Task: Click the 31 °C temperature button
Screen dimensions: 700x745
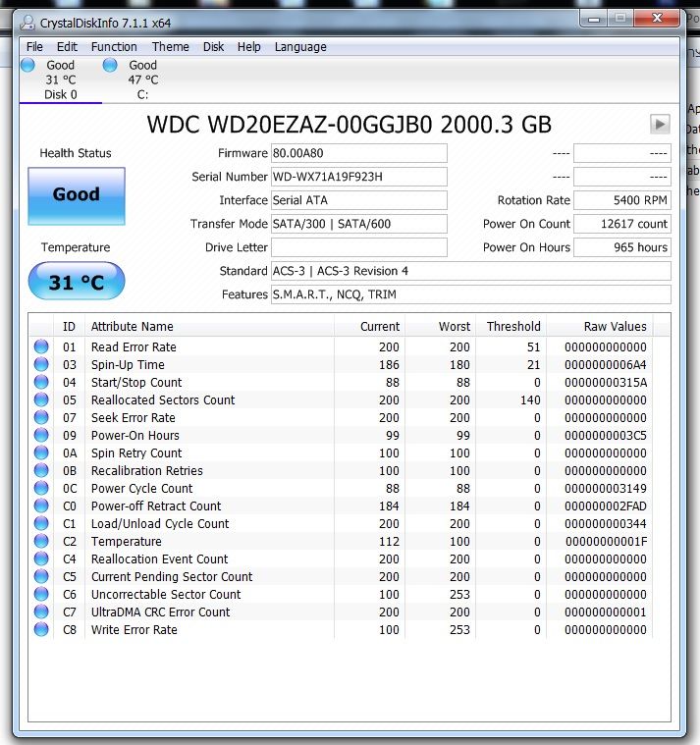Action: coord(77,282)
